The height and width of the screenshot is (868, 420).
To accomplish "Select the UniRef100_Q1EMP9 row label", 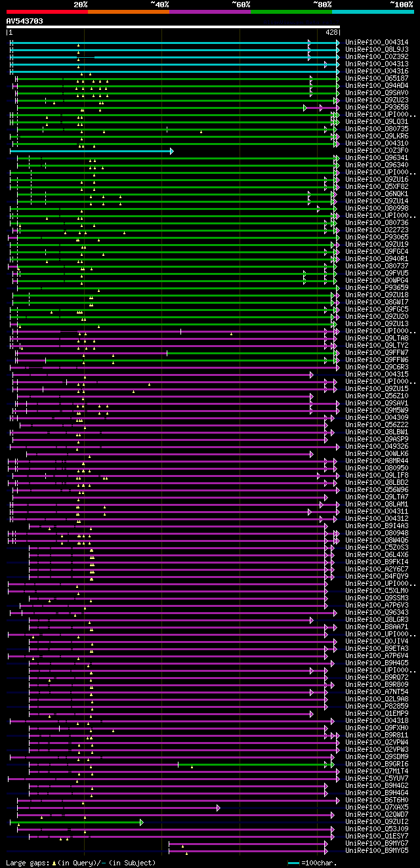I will (377, 714).
